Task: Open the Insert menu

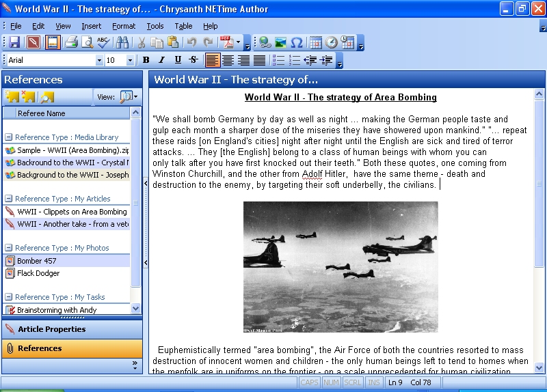Action: click(x=91, y=26)
